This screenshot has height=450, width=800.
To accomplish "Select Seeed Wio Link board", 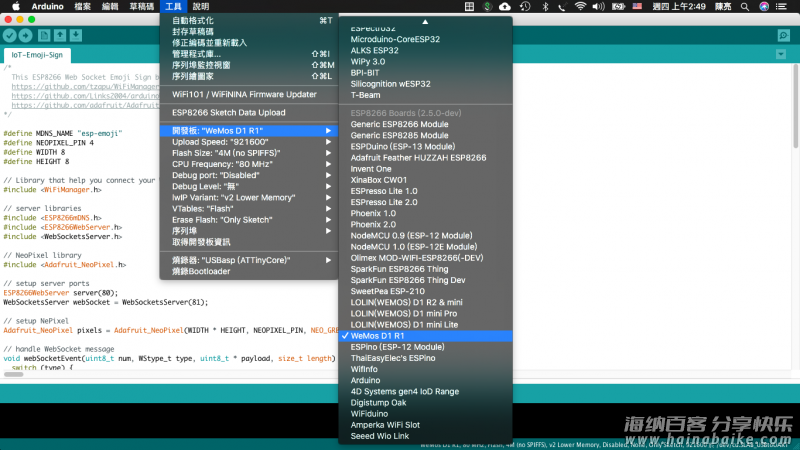I will click(x=426, y=436).
